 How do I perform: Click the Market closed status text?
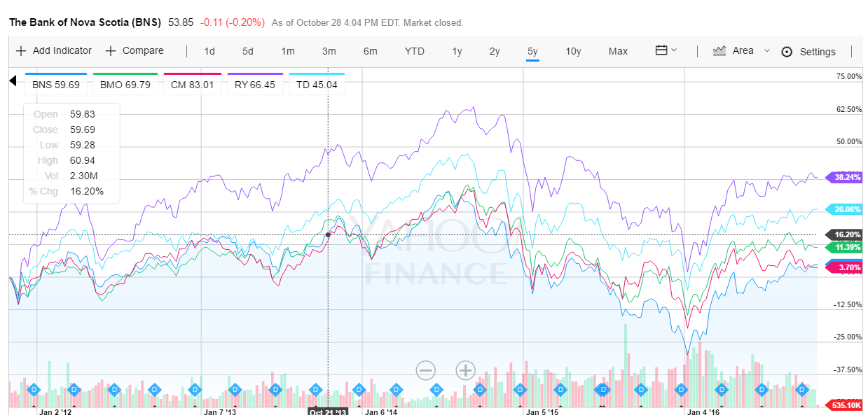point(432,23)
